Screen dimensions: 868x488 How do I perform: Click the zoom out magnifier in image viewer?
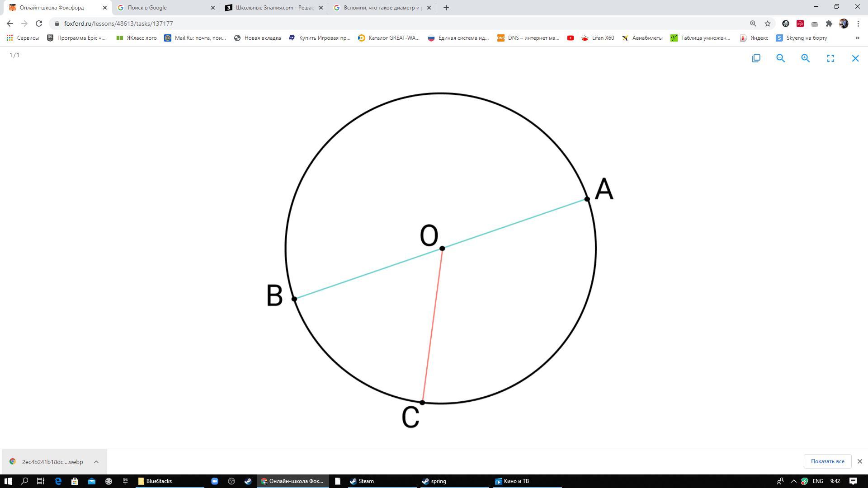pyautogui.click(x=780, y=58)
